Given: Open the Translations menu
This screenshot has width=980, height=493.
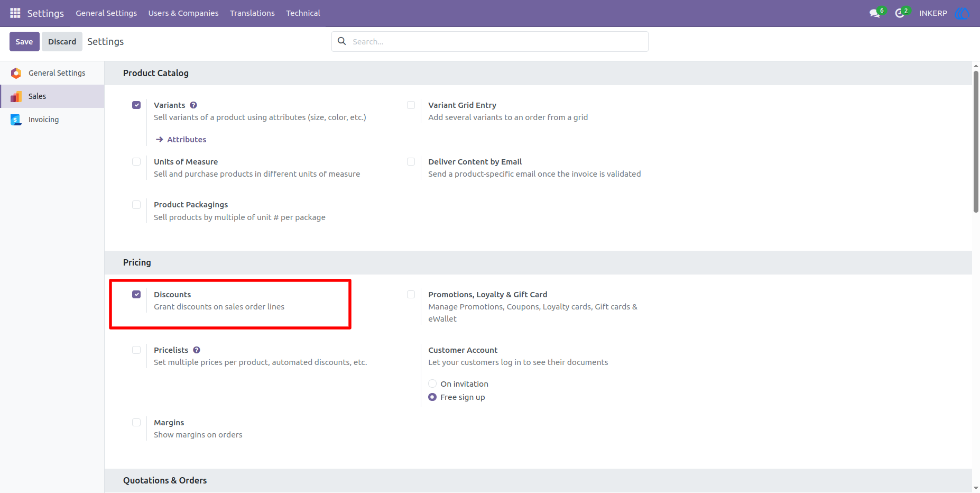Looking at the screenshot, I should pyautogui.click(x=252, y=13).
